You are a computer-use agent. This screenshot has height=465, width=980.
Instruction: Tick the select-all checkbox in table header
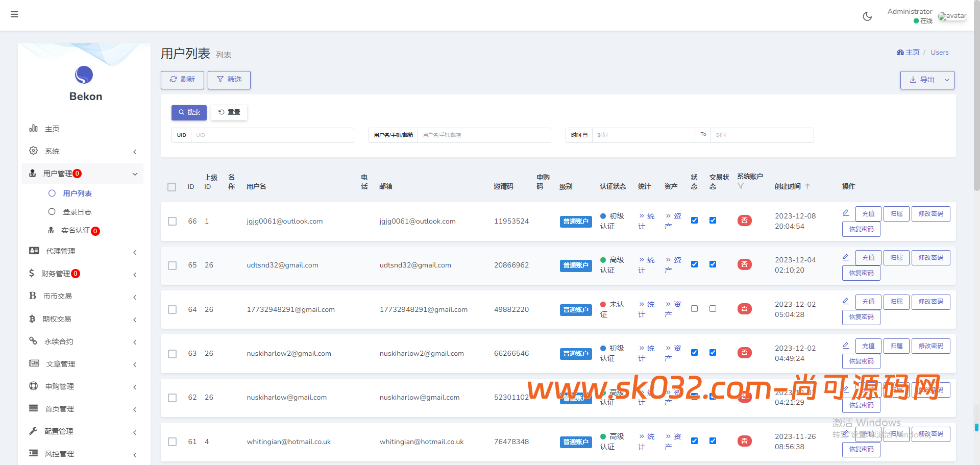pos(172,187)
